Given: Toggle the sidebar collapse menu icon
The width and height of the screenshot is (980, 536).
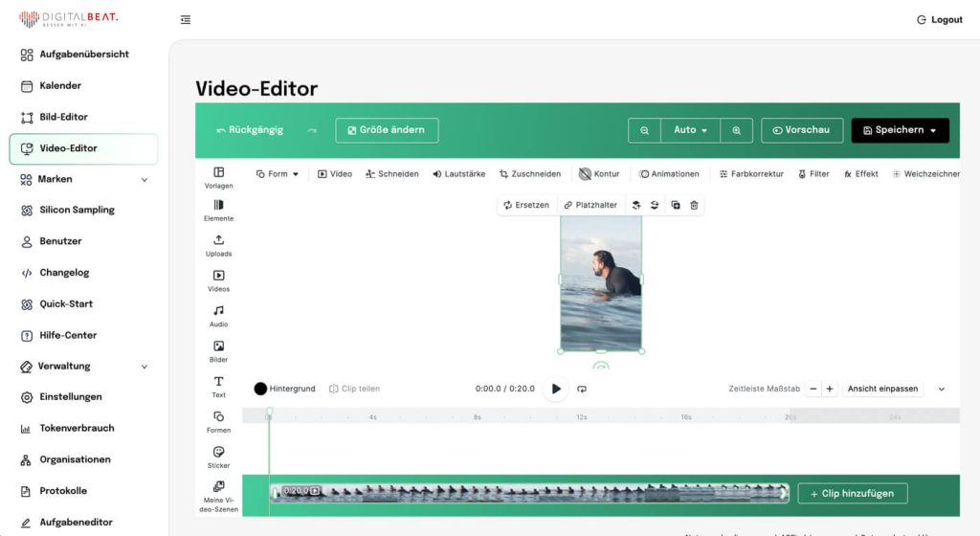Looking at the screenshot, I should pos(186,20).
